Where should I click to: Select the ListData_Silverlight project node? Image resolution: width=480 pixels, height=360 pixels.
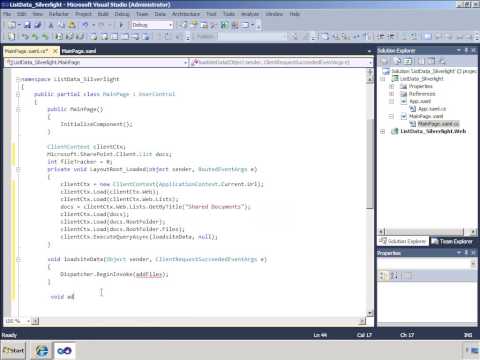click(x=422, y=79)
